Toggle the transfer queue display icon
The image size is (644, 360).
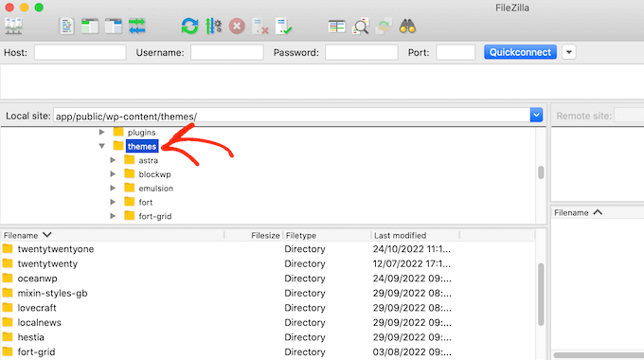pyautogui.click(x=137, y=27)
